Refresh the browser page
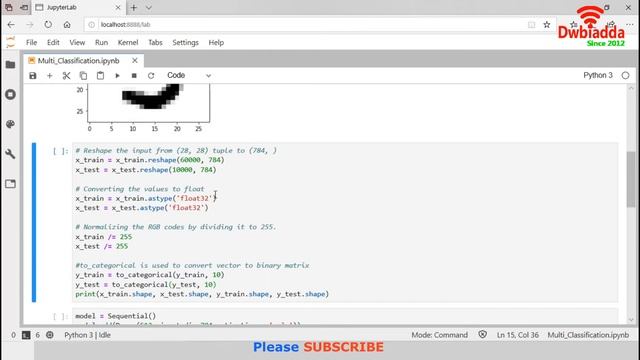 48,24
